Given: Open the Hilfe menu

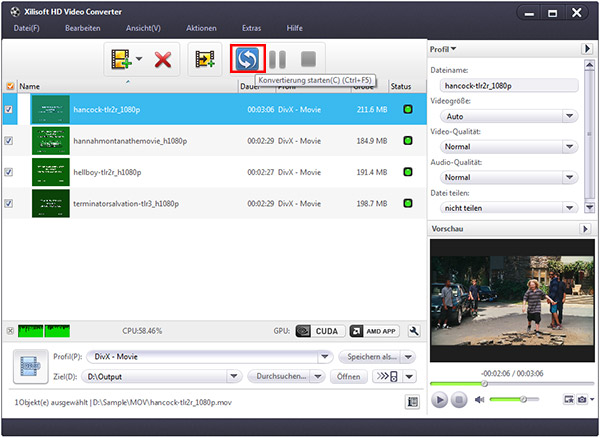Looking at the screenshot, I should coord(295,28).
